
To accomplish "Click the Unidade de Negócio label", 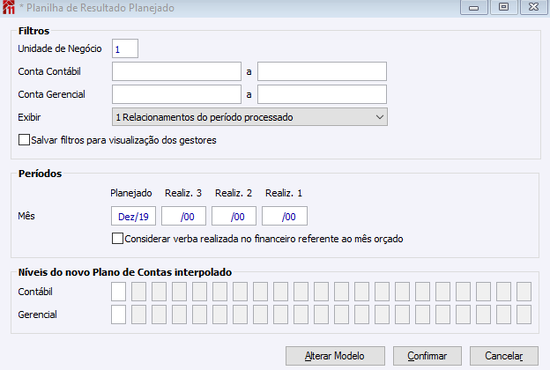I will 60,49.
